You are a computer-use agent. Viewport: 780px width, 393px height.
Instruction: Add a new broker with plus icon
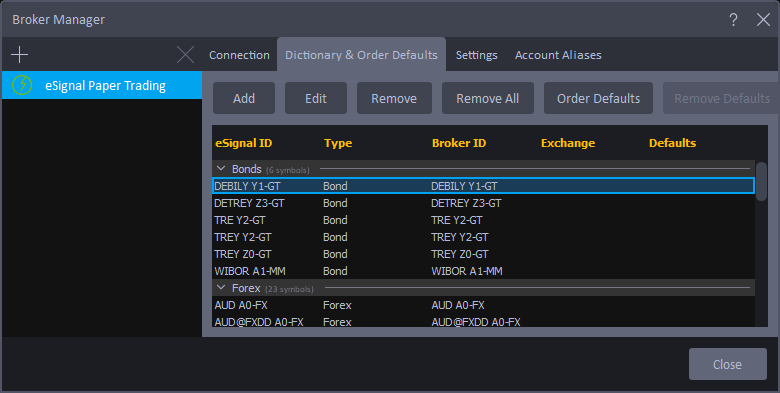tap(19, 54)
